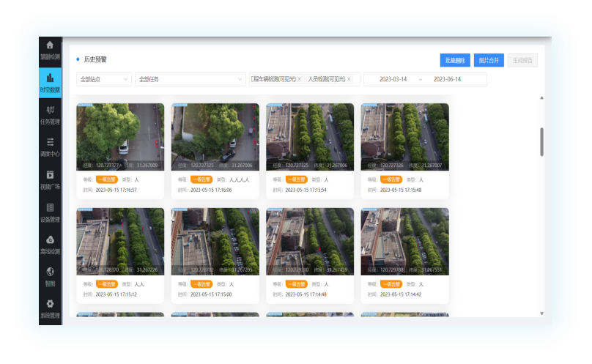Open thumbnail for alert at 17:16:06
592x364 pixels.
215,137
